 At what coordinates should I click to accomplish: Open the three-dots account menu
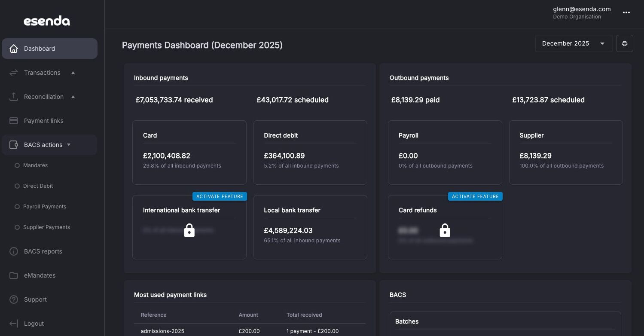626,12
